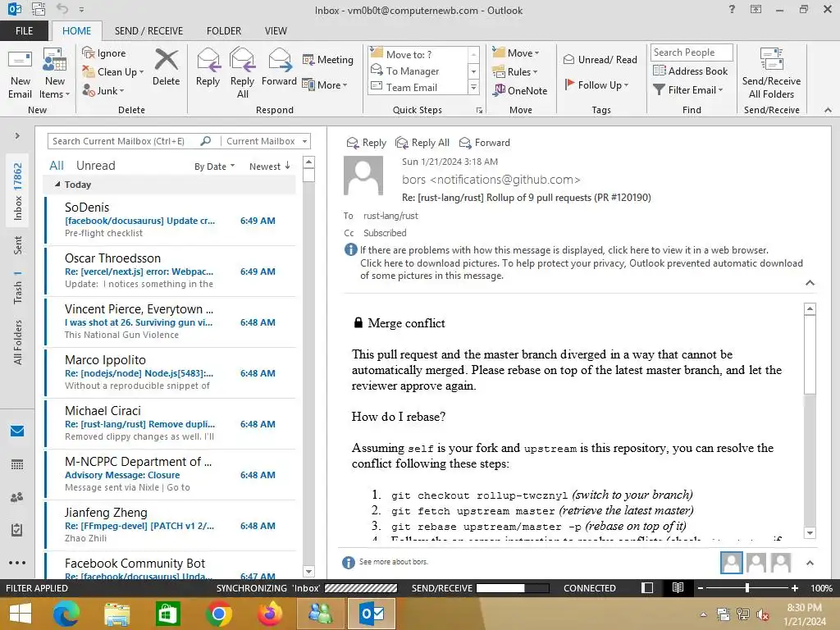
Task: Open more navigation options
Action: (x=17, y=563)
